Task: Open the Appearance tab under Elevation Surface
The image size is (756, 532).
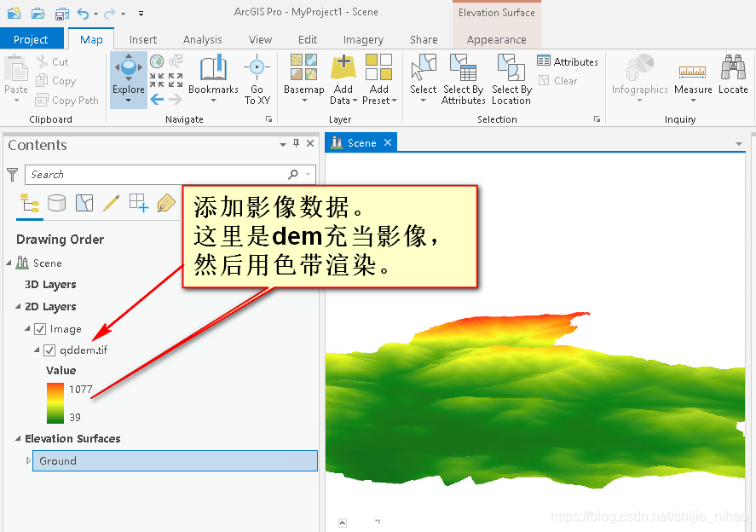Action: 497,39
